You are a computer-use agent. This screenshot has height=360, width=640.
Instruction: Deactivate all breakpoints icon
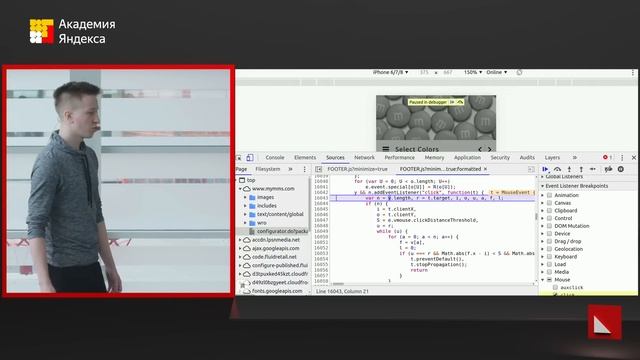(x=609, y=169)
